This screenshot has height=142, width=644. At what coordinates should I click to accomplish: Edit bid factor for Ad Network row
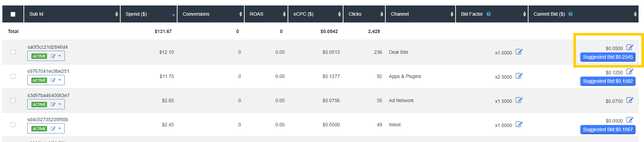pyautogui.click(x=519, y=100)
